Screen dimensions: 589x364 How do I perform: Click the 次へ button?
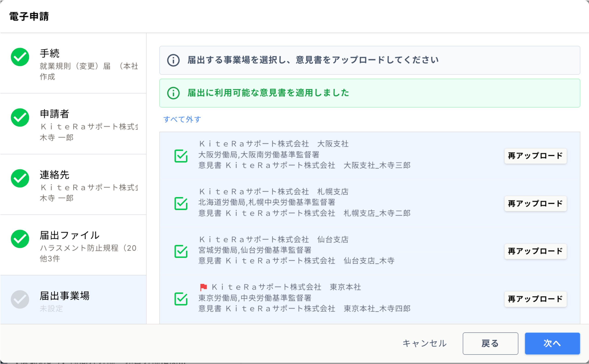[552, 344]
